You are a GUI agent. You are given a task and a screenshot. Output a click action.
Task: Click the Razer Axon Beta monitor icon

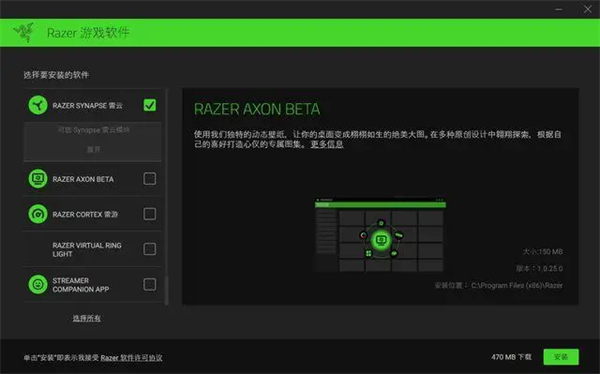coord(38,178)
